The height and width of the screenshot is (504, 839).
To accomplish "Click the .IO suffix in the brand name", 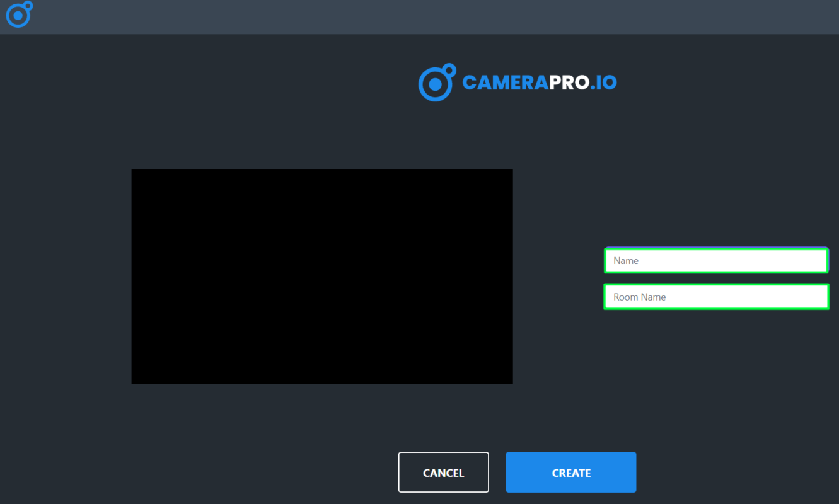I will [x=604, y=83].
